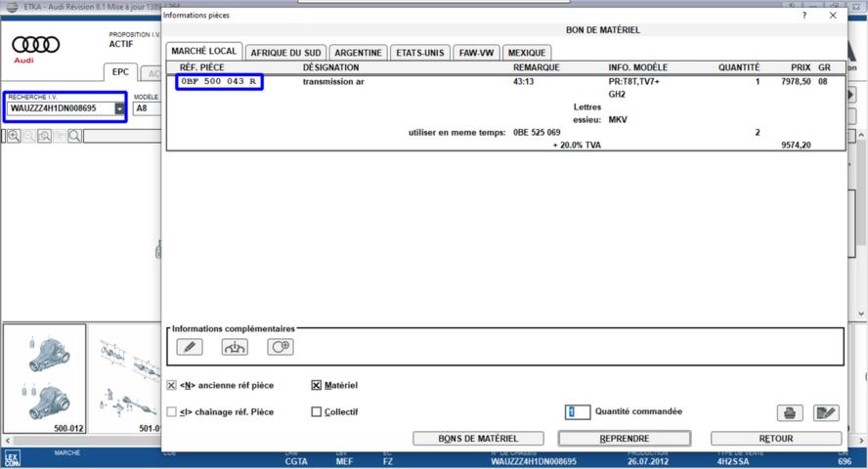This screenshot has height=469, width=868.
Task: Click the circle-plus icon under Informations complémentaires
Action: coord(281,347)
